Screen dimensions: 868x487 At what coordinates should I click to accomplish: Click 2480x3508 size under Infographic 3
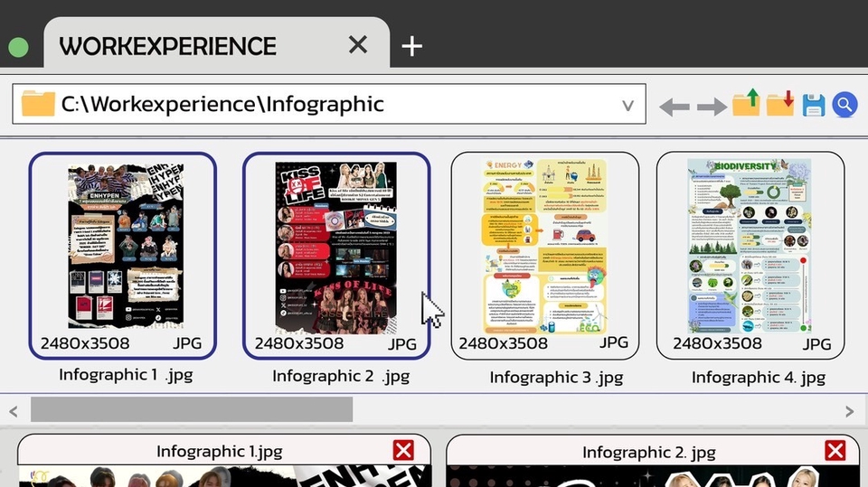click(x=504, y=343)
